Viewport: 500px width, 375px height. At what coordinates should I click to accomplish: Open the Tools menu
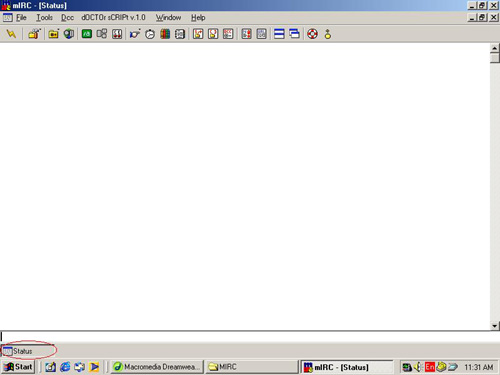(x=44, y=18)
